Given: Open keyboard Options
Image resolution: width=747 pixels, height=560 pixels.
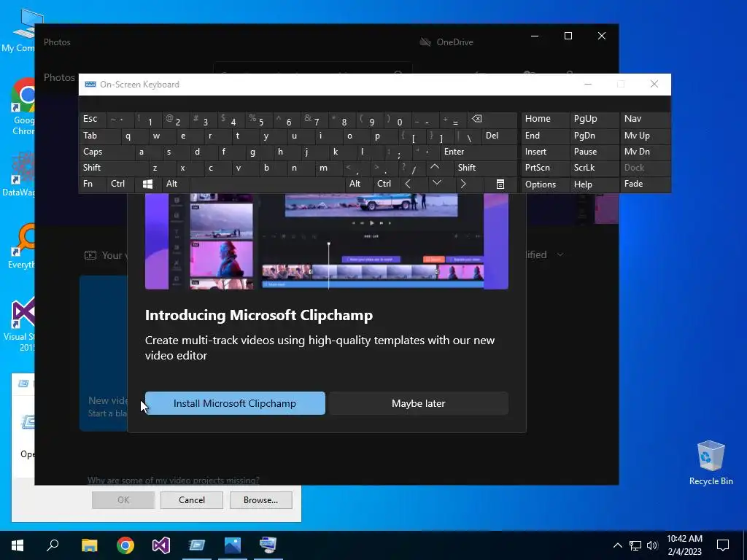Looking at the screenshot, I should (544, 184).
